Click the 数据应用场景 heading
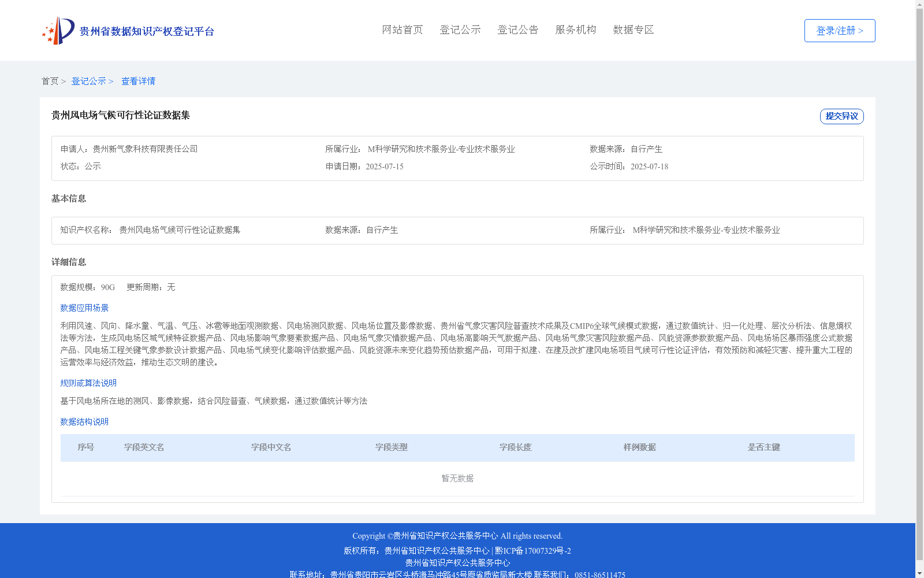Viewport: 924px width, 578px height. 84,308
